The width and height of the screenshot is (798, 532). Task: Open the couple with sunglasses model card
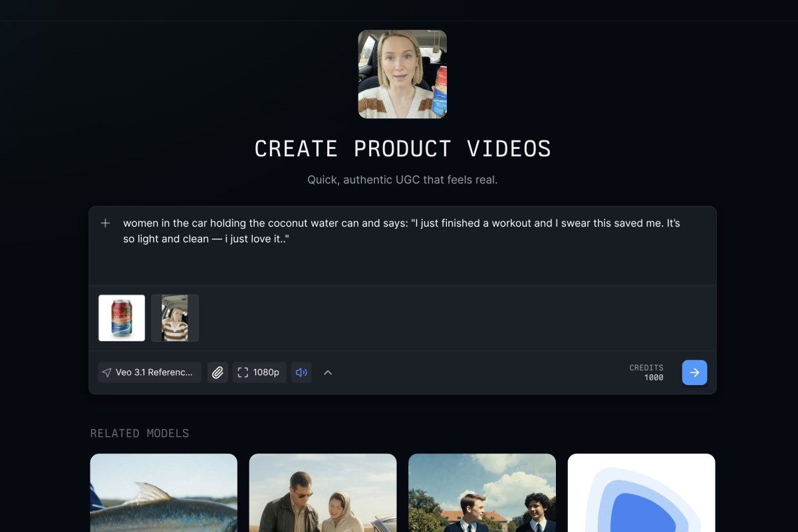pyautogui.click(x=323, y=493)
